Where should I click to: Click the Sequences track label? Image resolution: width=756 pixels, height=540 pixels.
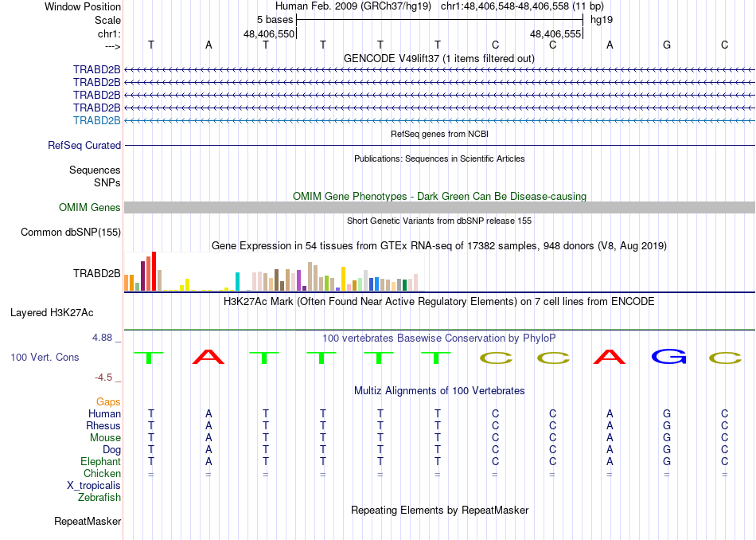coord(95,170)
